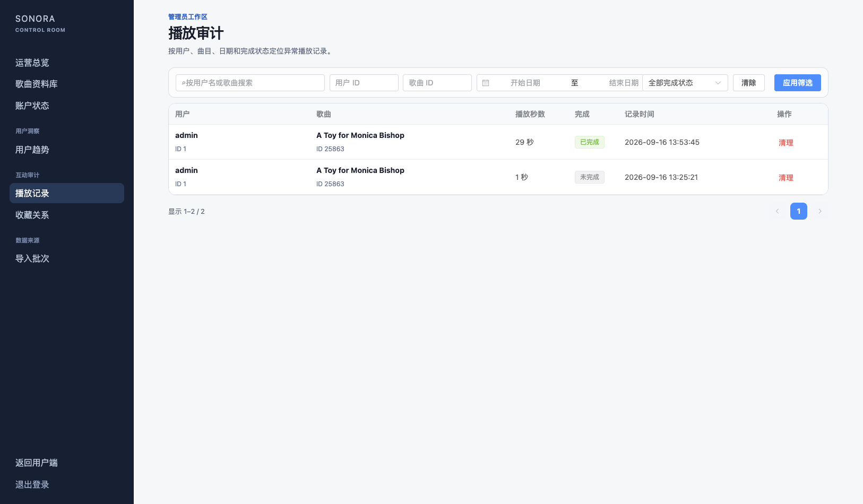The height and width of the screenshot is (504, 863).
Task: Click timestamp 2026-09-16 13:53:45
Action: coord(662,142)
